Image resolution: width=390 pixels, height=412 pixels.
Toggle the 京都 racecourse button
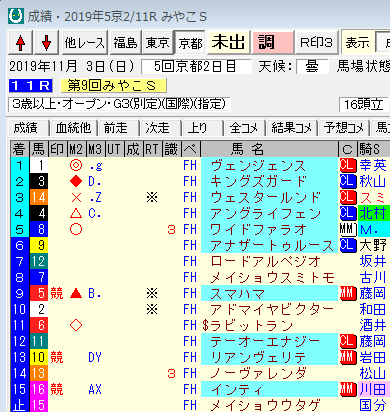(x=191, y=43)
